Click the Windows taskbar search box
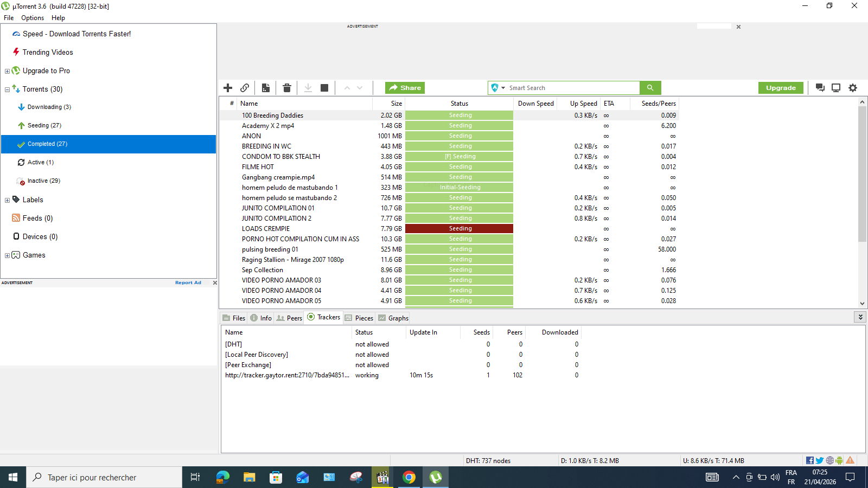This screenshot has height=488, width=868. coord(104,477)
